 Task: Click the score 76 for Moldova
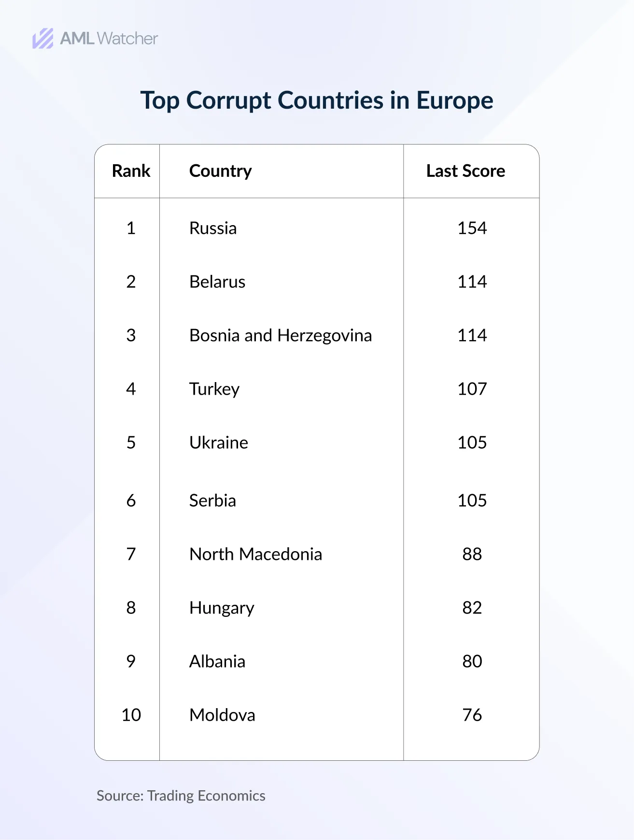(x=472, y=715)
